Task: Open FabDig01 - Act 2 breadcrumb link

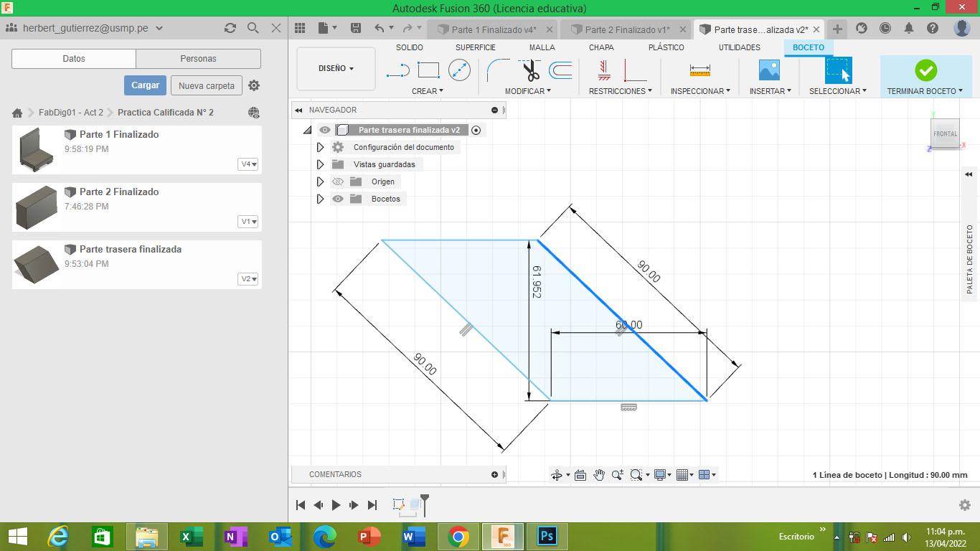Action: click(71, 113)
